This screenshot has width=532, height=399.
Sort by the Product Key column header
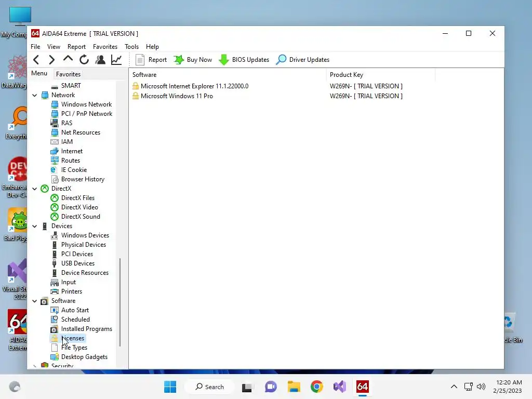380,75
